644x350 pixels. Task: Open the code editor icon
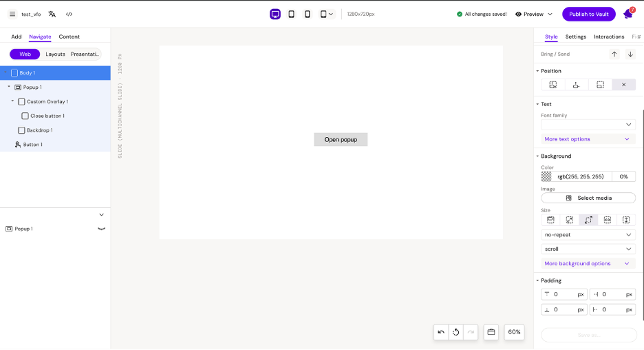tap(69, 14)
